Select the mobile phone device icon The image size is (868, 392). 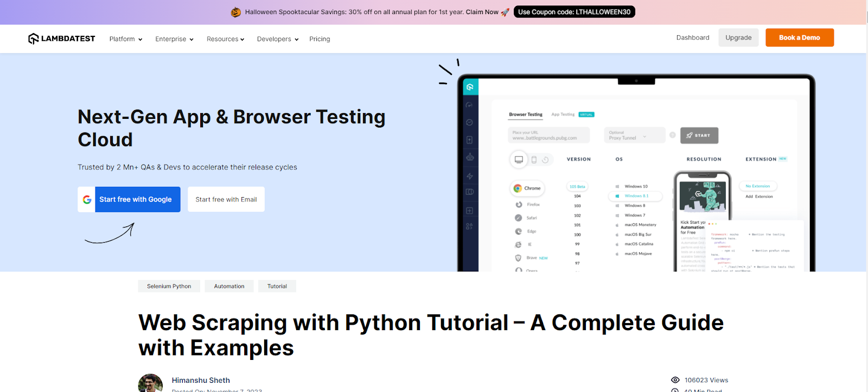point(534,160)
